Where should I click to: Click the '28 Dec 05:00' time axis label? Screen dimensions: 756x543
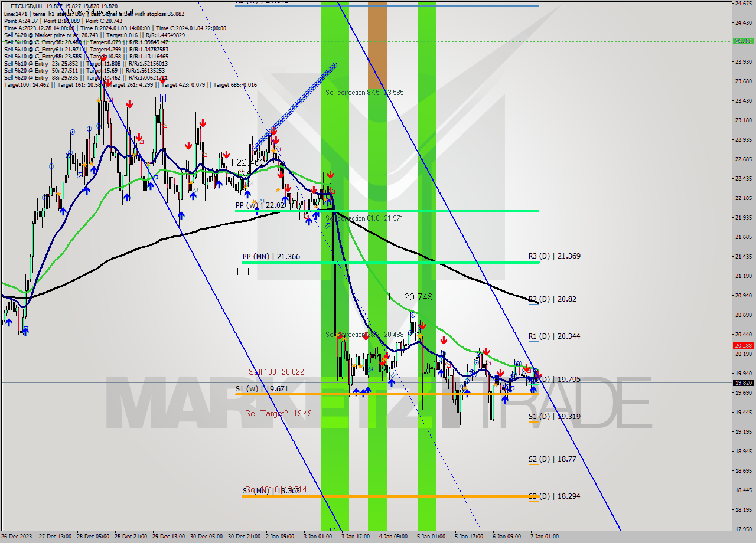tap(92, 537)
